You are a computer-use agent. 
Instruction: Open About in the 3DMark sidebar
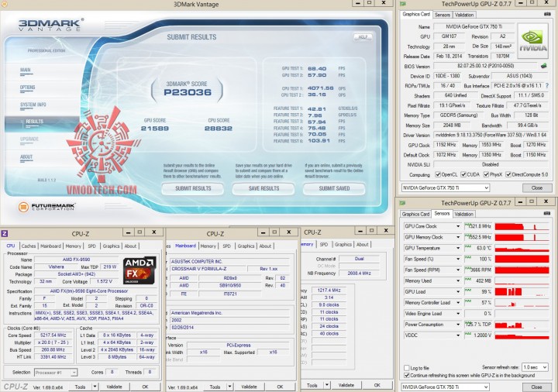click(26, 156)
